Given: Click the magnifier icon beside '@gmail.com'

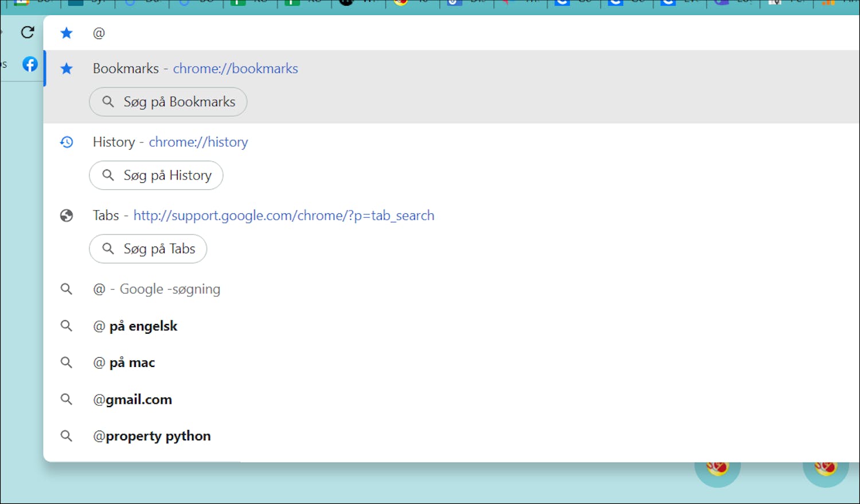Looking at the screenshot, I should (67, 399).
